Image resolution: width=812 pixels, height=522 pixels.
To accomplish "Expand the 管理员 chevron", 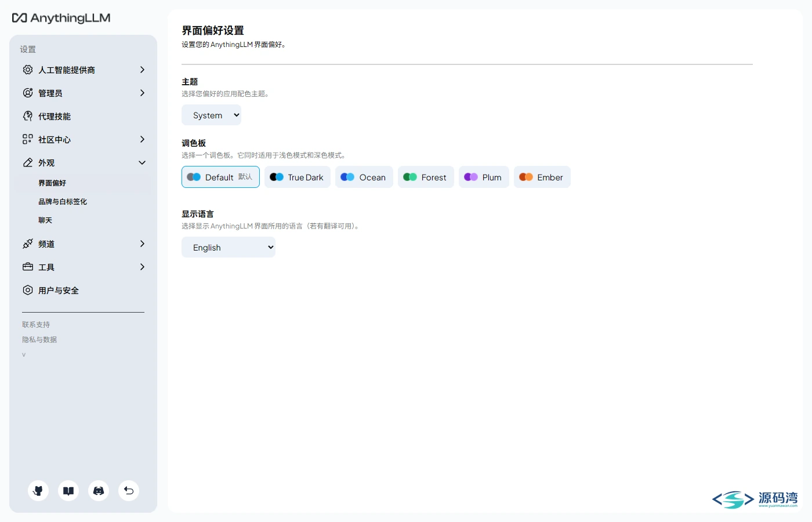I will [142, 93].
